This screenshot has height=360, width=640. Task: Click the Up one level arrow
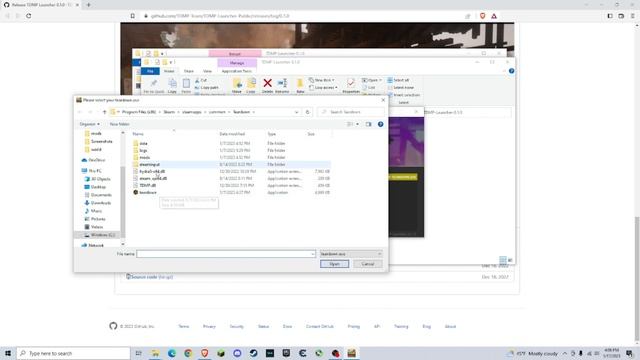pos(104,112)
